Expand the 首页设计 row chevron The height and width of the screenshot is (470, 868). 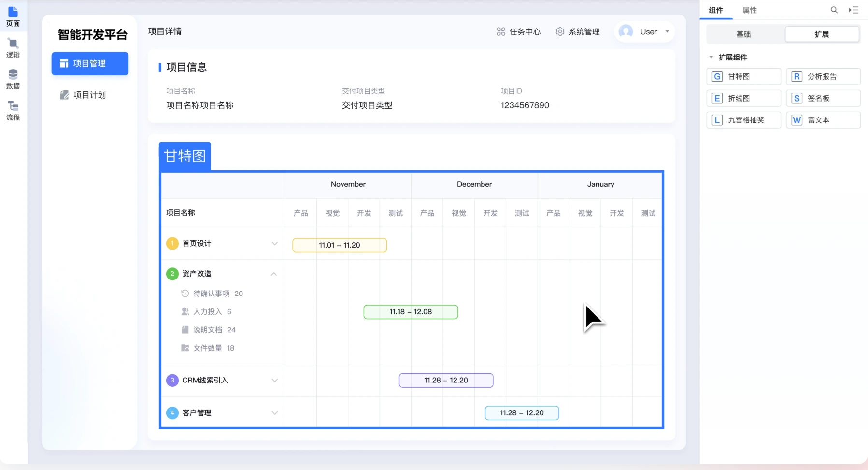(x=274, y=244)
